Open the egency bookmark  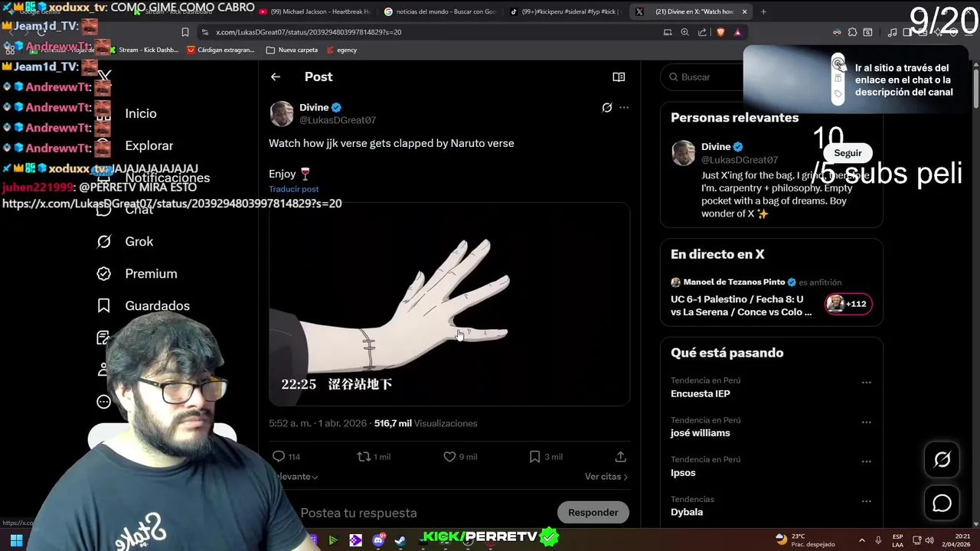coord(341,50)
